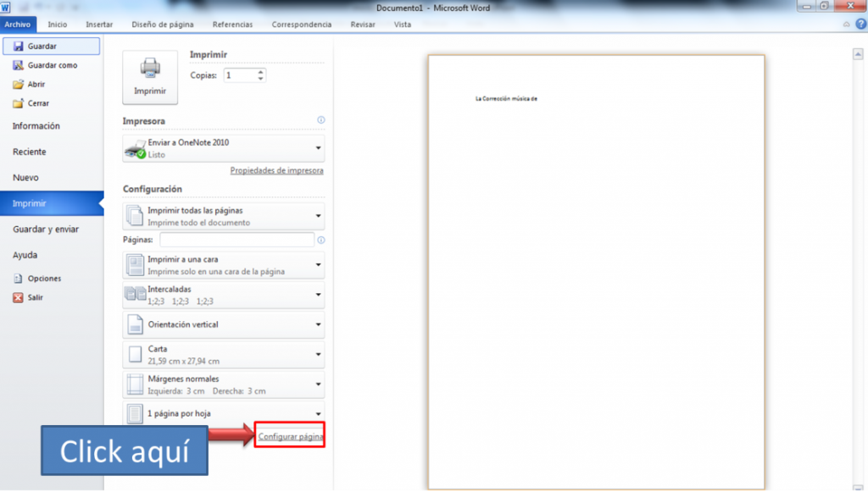Screen dimensions: 868x492
Task: Increase copies with the Copias up arrow
Action: 261,72
